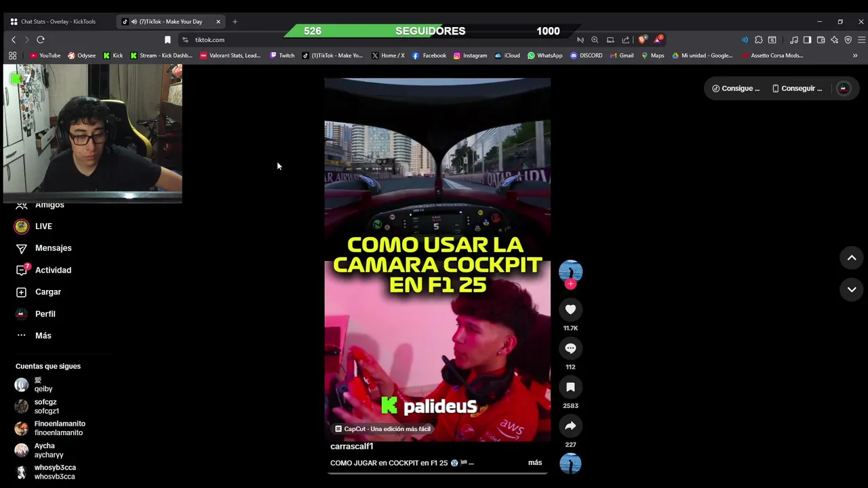Show hidden bookmarks with double chevron
The height and width of the screenshot is (488, 868).
[855, 56]
